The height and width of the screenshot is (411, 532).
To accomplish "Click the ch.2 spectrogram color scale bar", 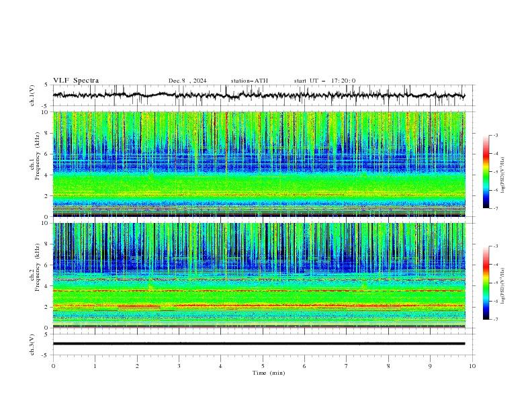I will coord(486,283).
